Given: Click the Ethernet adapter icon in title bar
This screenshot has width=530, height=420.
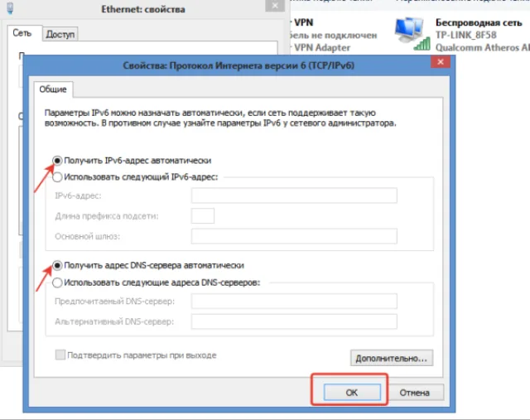Looking at the screenshot, I should [x=10, y=8].
